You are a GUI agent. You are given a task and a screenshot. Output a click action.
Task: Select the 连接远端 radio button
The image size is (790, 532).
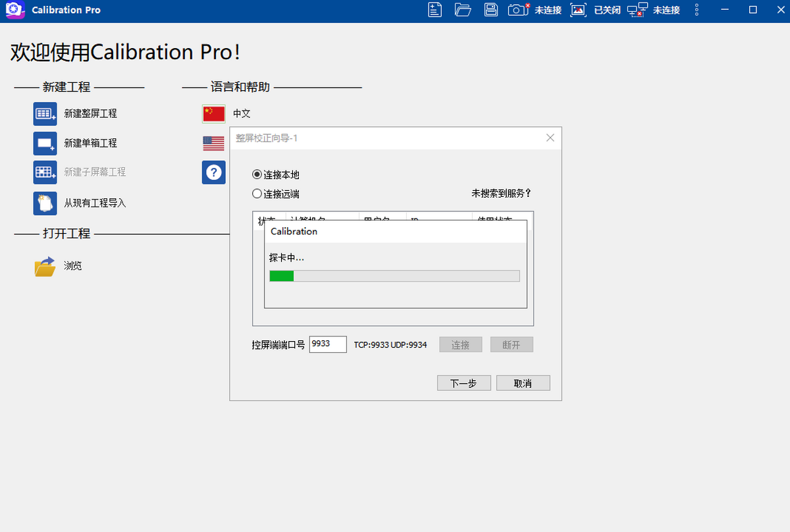257,194
